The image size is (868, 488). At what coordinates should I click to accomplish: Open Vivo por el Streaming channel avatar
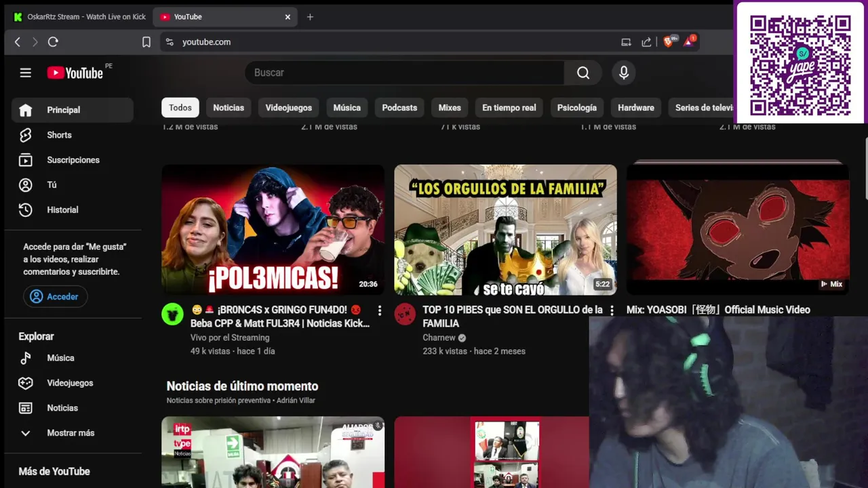tap(172, 314)
